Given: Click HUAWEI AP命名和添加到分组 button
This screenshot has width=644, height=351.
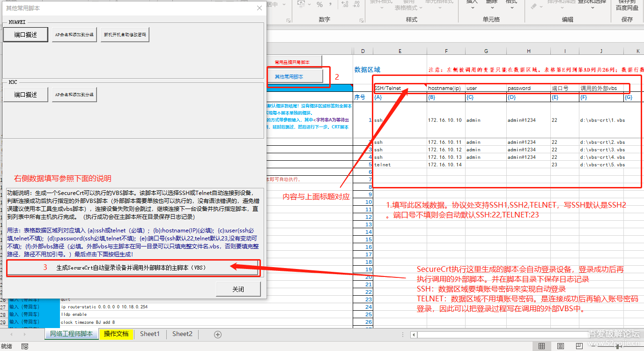Looking at the screenshot, I should tap(74, 35).
